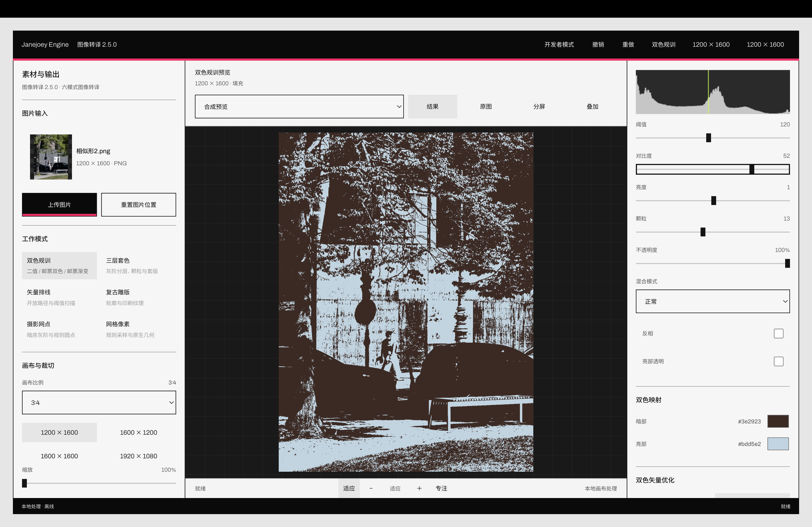Viewport: 812px width, 527px height.
Task: Enable the 亮部透明 checkbox
Action: pyautogui.click(x=779, y=361)
